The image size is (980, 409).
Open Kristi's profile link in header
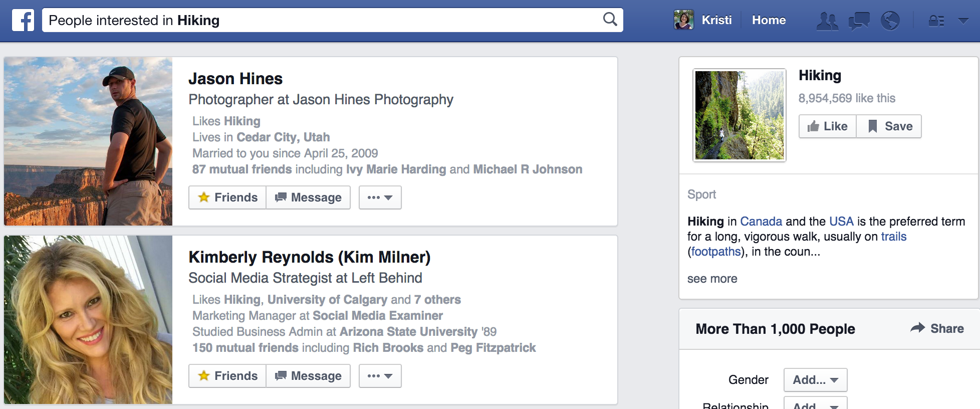click(x=716, y=20)
